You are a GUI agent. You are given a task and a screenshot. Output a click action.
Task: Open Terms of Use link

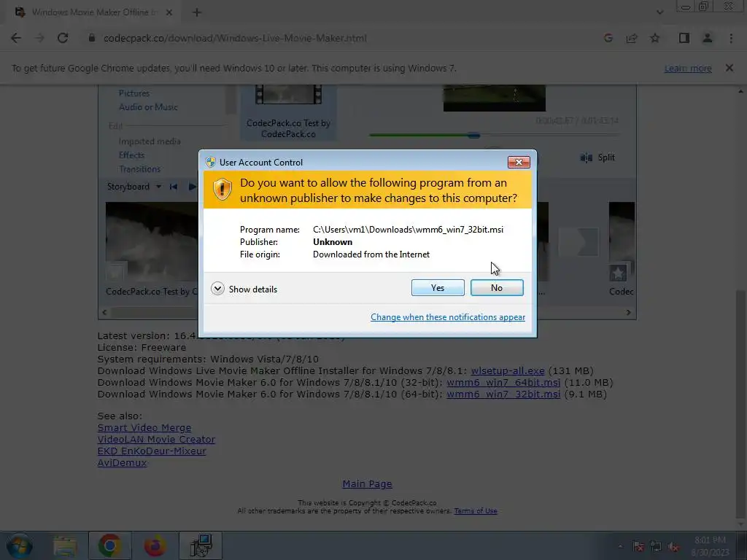pos(476,511)
